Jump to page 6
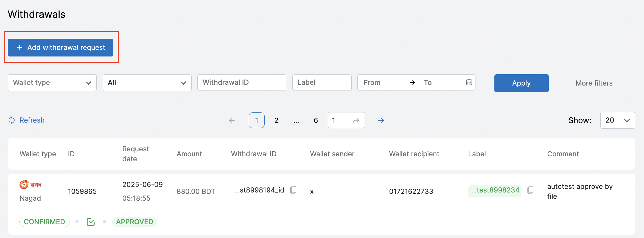 316,120
